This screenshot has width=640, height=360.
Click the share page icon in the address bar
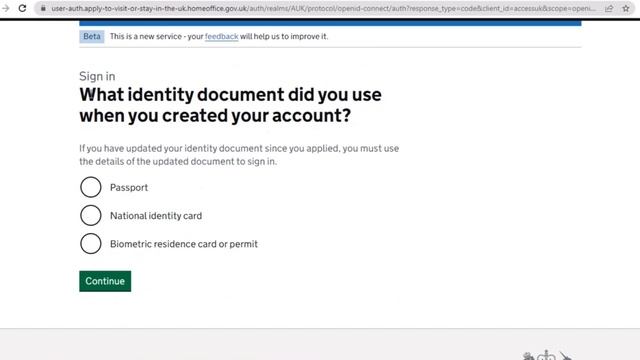tap(609, 8)
